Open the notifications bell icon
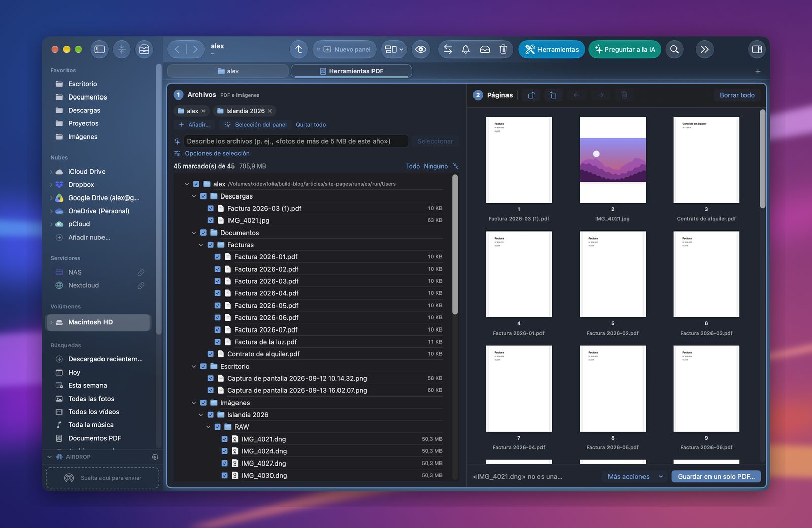 (x=466, y=49)
